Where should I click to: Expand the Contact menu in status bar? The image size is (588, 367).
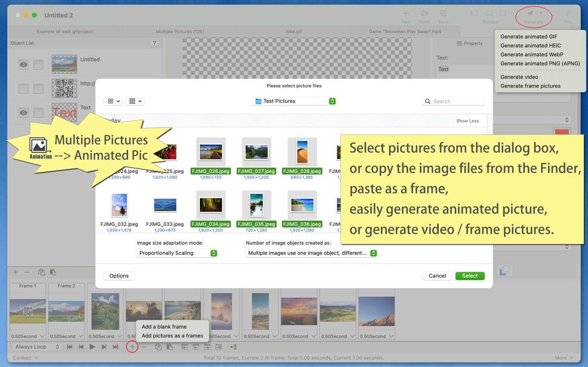coord(26,358)
